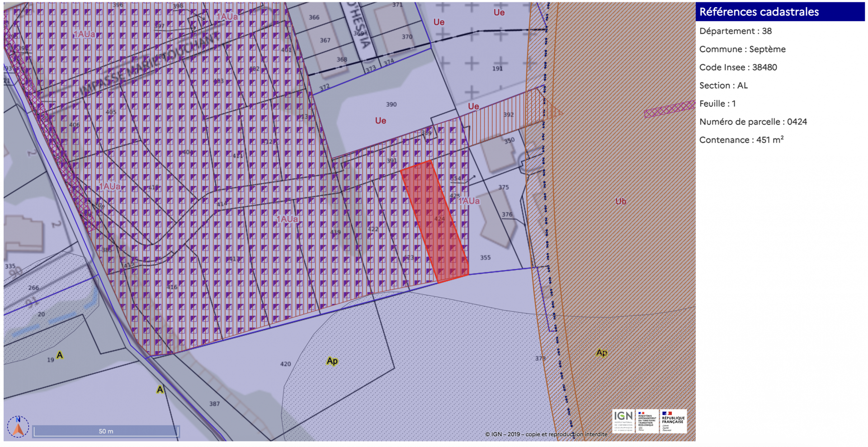Click the yellow Ap label near parcel 420

(332, 361)
